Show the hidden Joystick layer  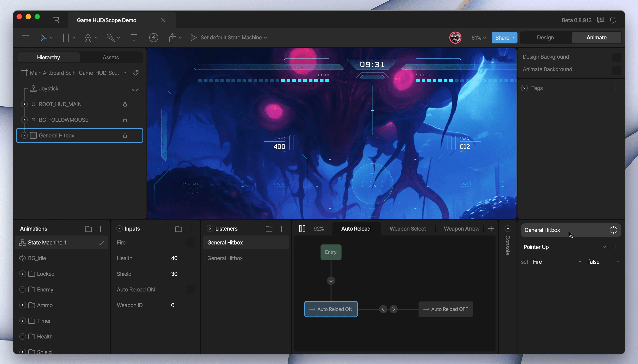pyautogui.click(x=135, y=89)
